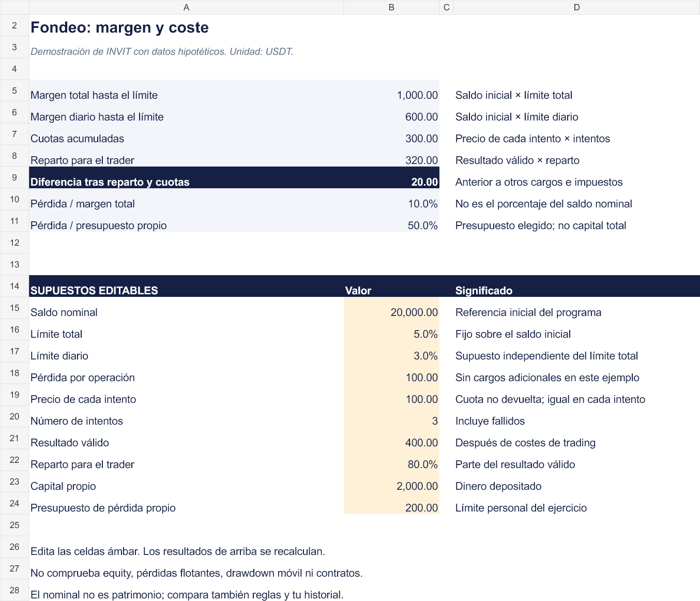
Task: Click the 'Incluye fallidos' note
Action: 490,421
